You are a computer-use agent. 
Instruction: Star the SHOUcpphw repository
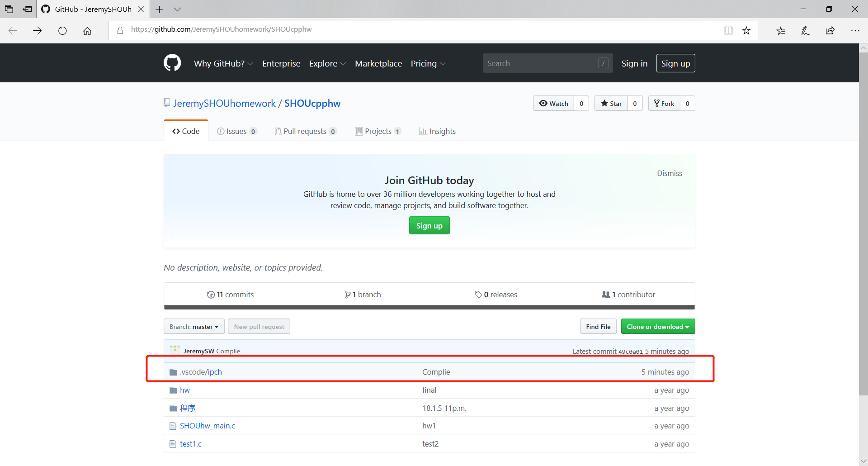click(611, 104)
